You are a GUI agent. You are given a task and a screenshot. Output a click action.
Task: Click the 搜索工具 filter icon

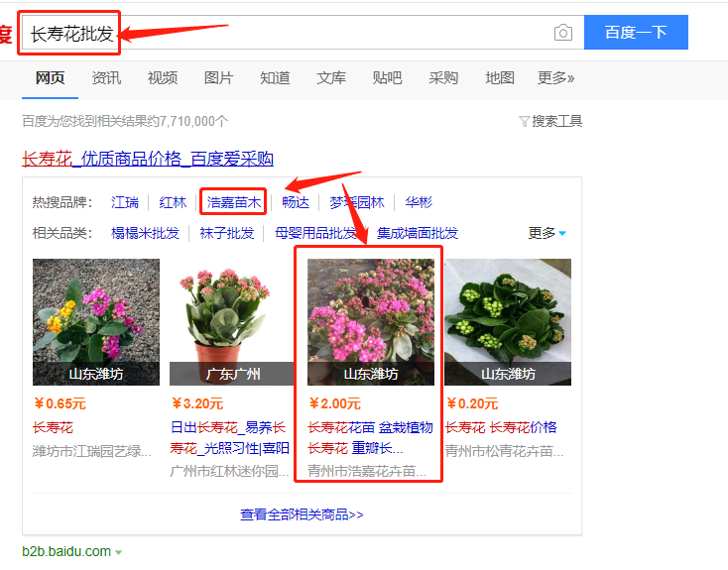(525, 121)
